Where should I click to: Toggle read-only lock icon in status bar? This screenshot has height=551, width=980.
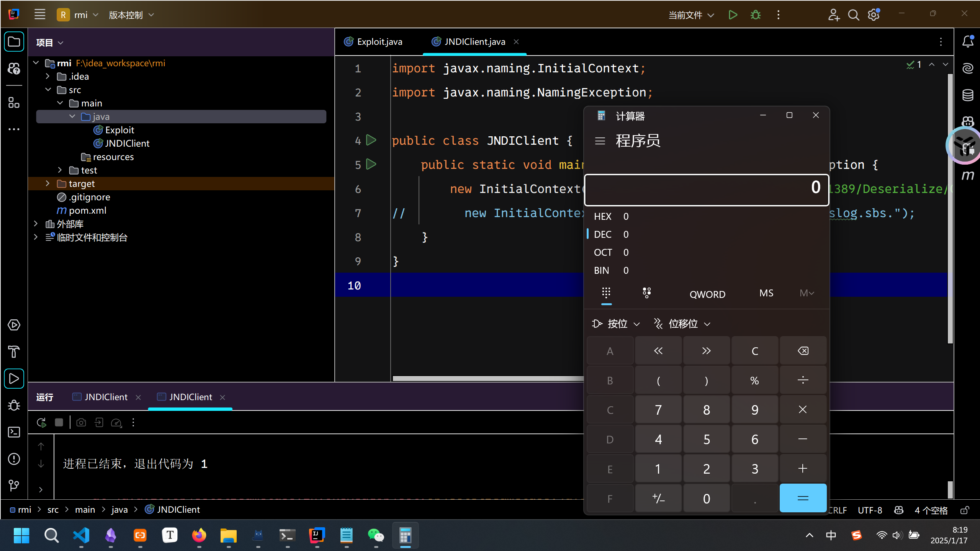pyautogui.click(x=965, y=510)
